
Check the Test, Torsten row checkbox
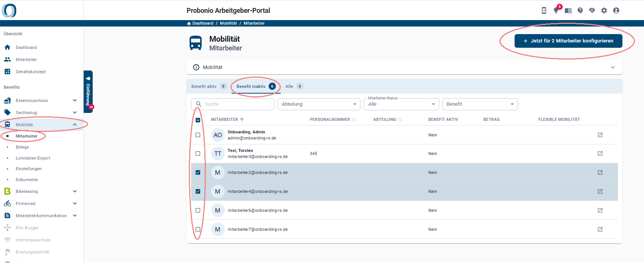198,153
